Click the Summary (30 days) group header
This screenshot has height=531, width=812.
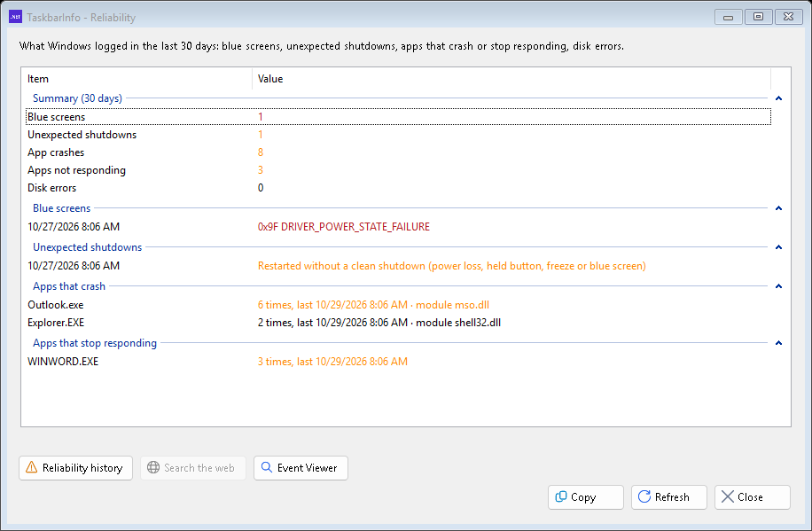78,98
